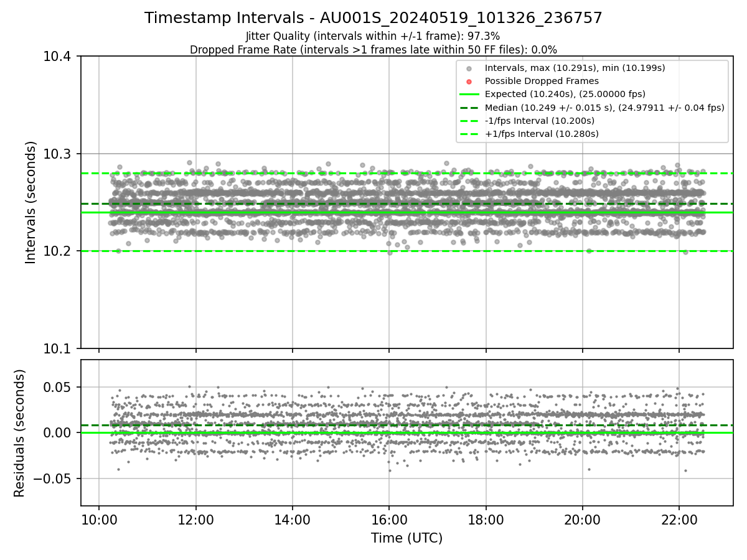Image resolution: width=747 pixels, height=560 pixels.
Task: Click the 'Residuals (seconds)' y-axis label
Action: [x=19, y=433]
